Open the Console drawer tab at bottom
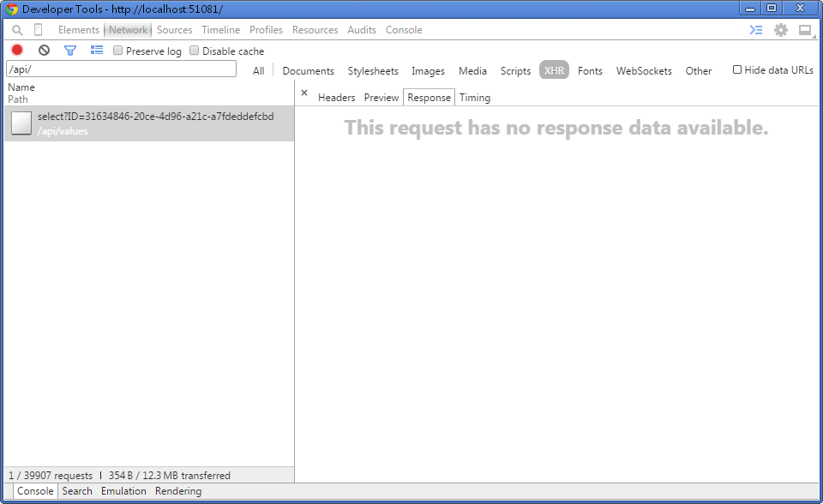823x504 pixels. [x=35, y=491]
